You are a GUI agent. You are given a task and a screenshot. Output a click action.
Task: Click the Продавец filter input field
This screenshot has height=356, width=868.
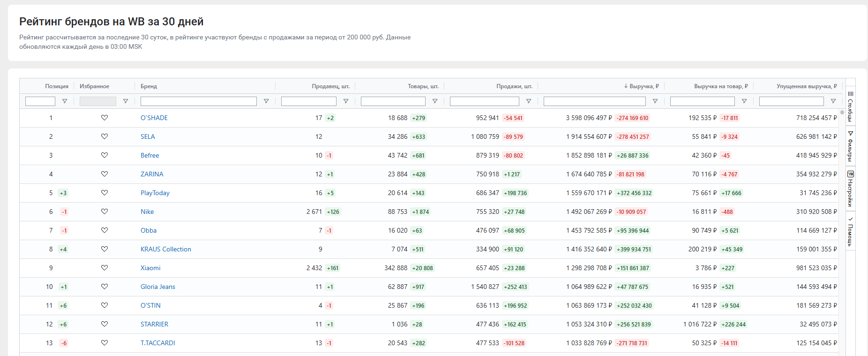pyautogui.click(x=309, y=101)
